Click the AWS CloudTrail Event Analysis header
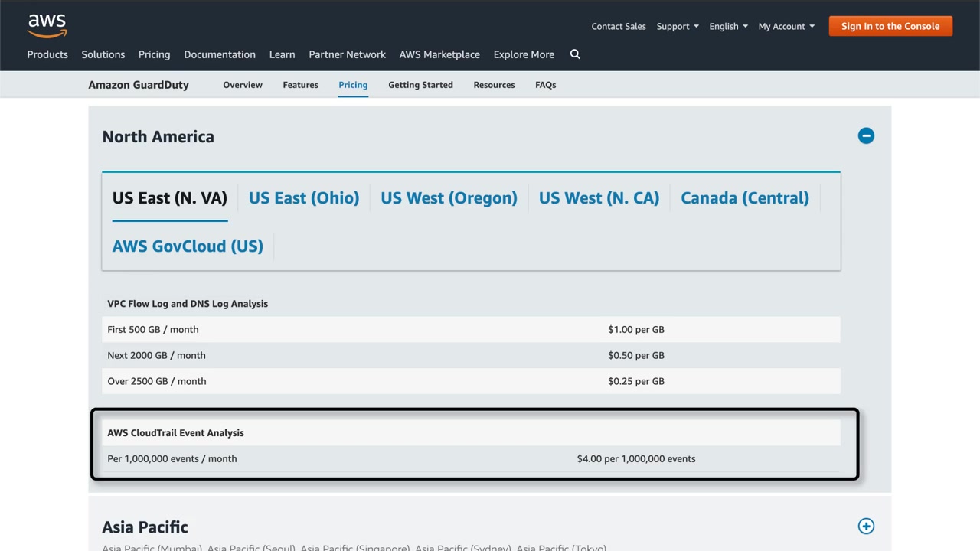The height and width of the screenshot is (551, 980). tap(175, 433)
